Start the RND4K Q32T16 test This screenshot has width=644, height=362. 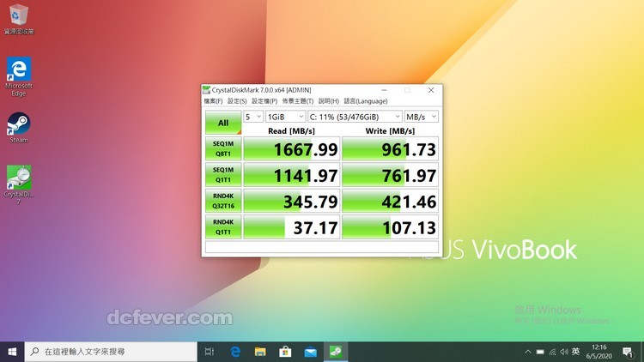[223, 201]
